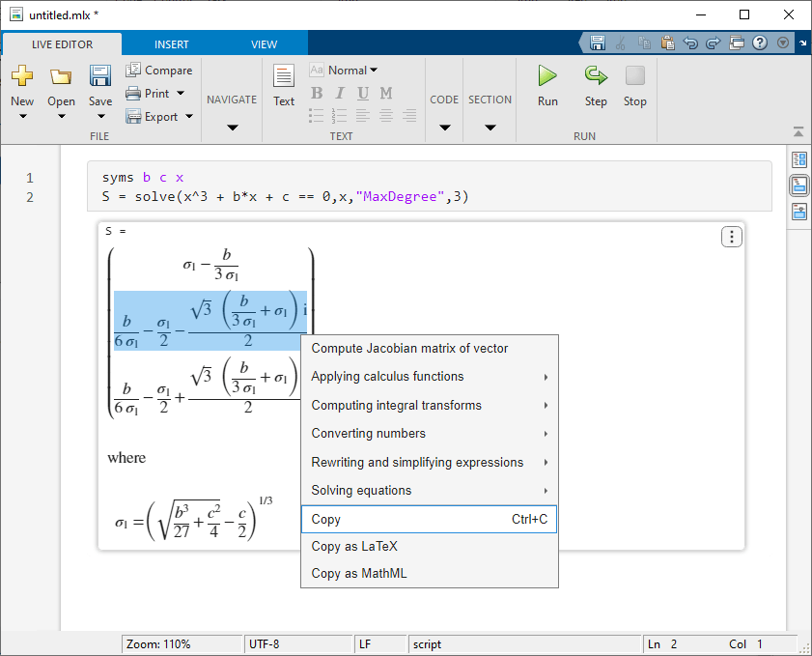Viewport: 812px width, 656px height.
Task: Open Solving equations submenu
Action: [x=430, y=491]
